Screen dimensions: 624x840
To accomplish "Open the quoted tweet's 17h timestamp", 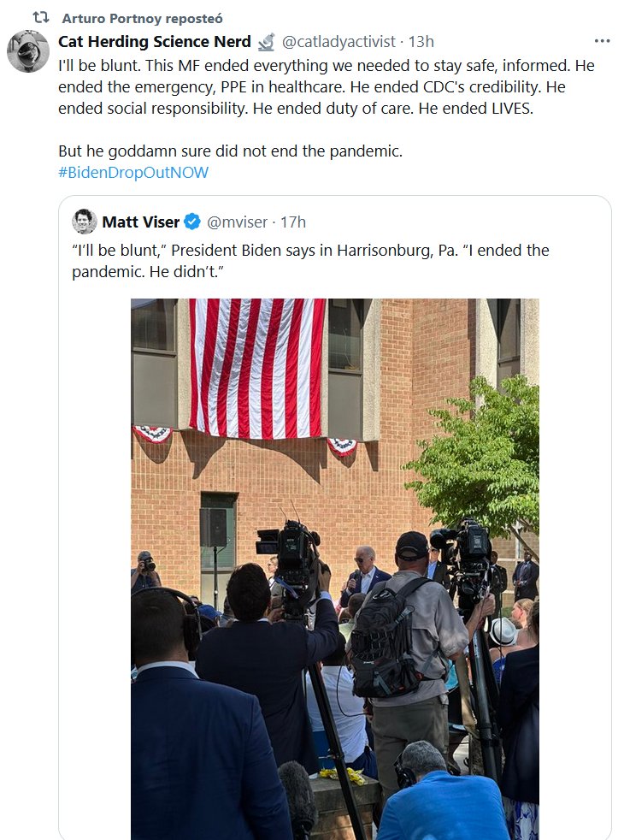I will (x=293, y=222).
